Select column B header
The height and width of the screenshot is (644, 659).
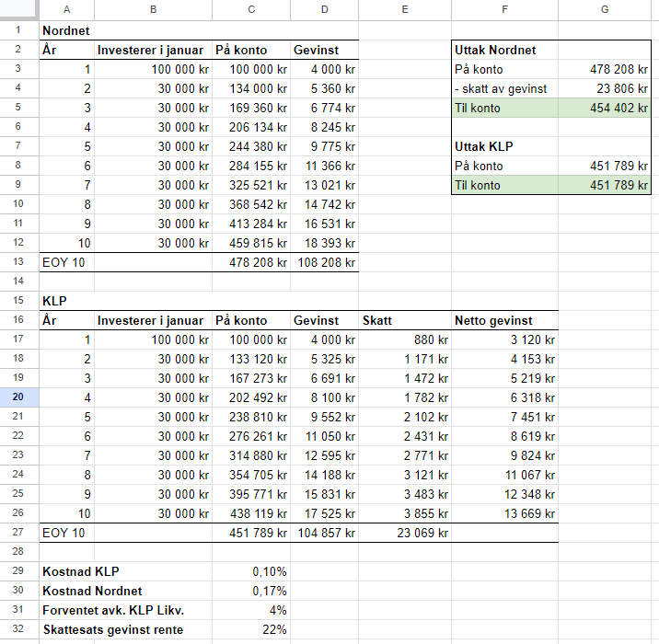click(154, 10)
